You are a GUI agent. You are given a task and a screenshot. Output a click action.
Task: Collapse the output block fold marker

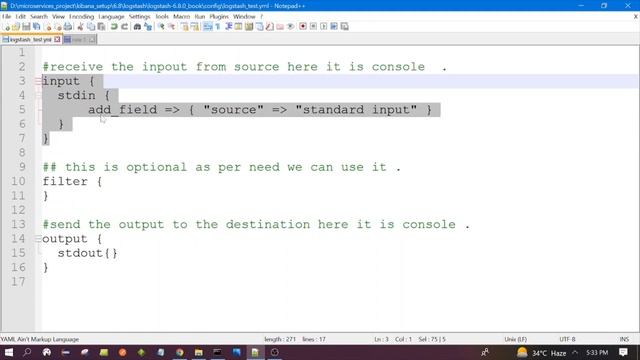coord(38,239)
